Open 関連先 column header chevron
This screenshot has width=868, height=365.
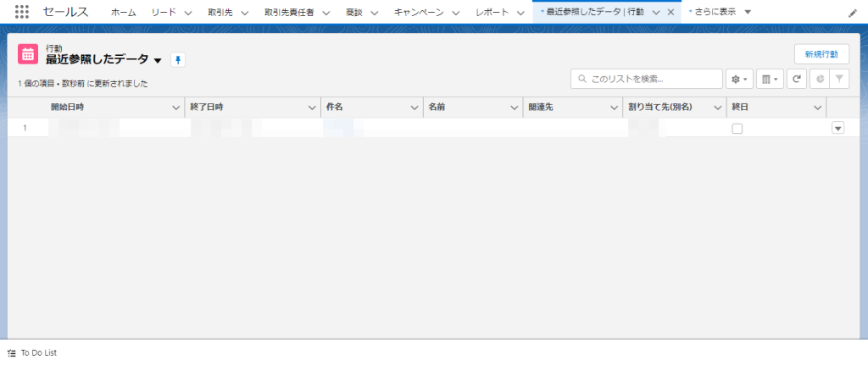click(614, 108)
